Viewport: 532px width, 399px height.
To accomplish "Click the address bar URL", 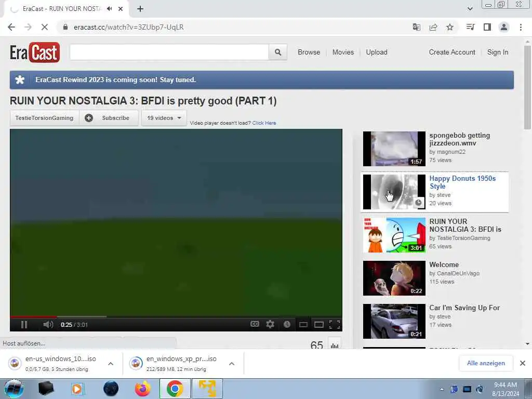I will point(129,27).
